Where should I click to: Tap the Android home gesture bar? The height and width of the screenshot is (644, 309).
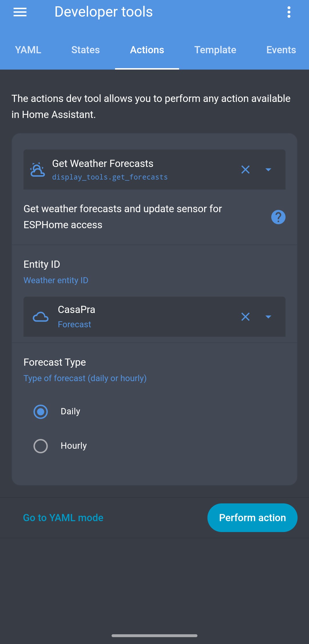pos(154,636)
